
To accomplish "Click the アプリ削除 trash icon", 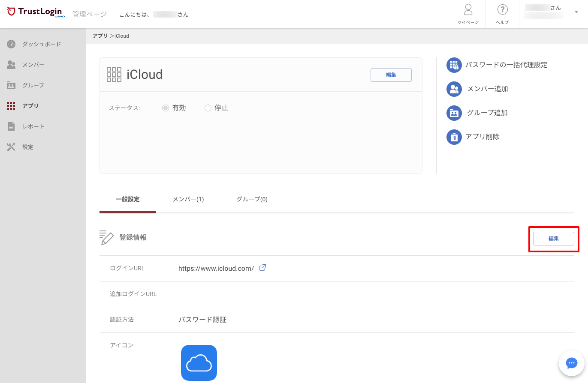I will click(454, 137).
